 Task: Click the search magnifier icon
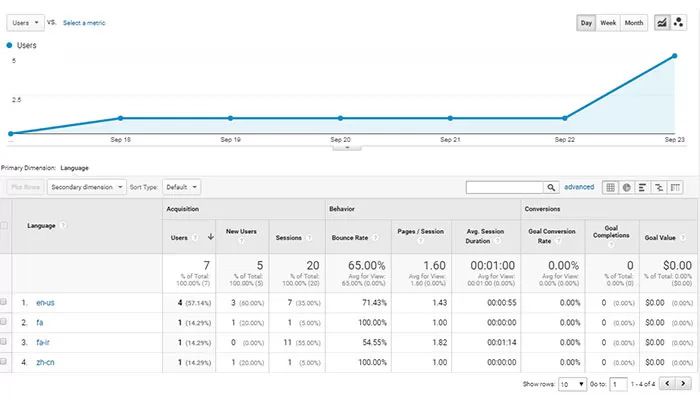coord(551,188)
